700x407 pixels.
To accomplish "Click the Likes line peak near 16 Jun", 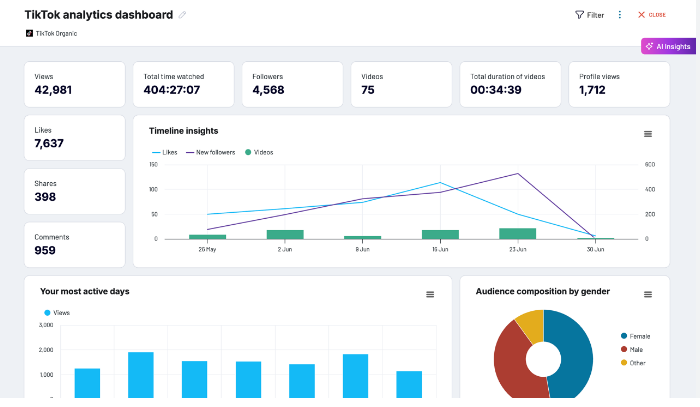I will pyautogui.click(x=440, y=183).
